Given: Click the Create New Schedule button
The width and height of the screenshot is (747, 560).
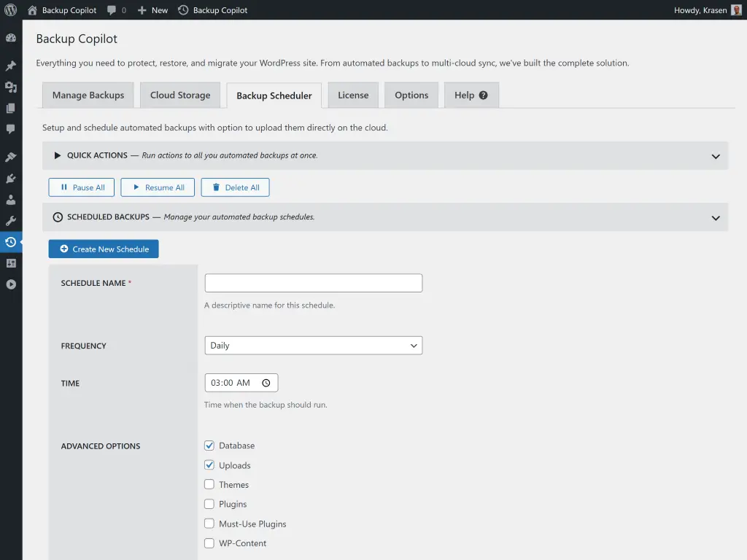Looking at the screenshot, I should 103,249.
